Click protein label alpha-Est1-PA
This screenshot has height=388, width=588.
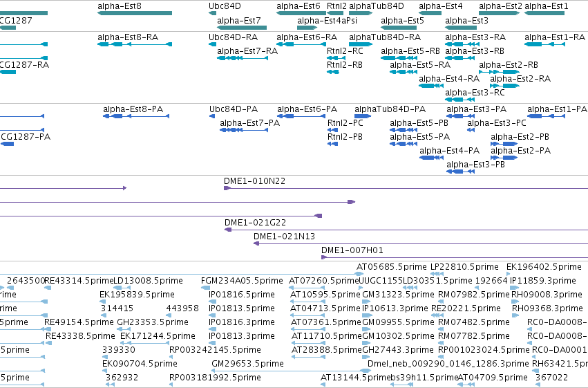pyautogui.click(x=557, y=109)
